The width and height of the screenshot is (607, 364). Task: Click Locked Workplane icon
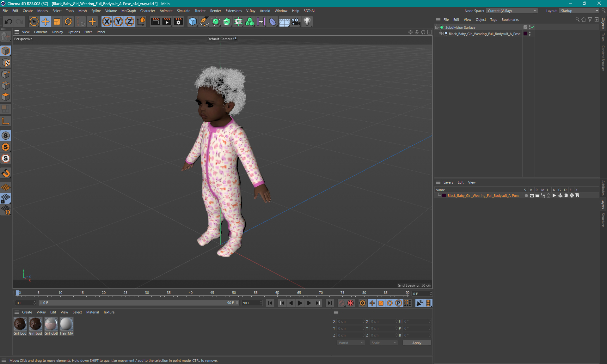coord(6,199)
